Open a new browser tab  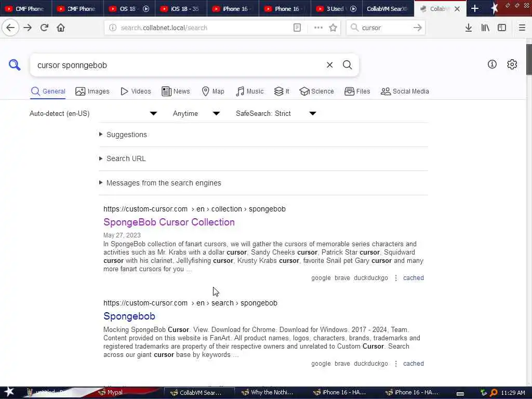pos(475,8)
